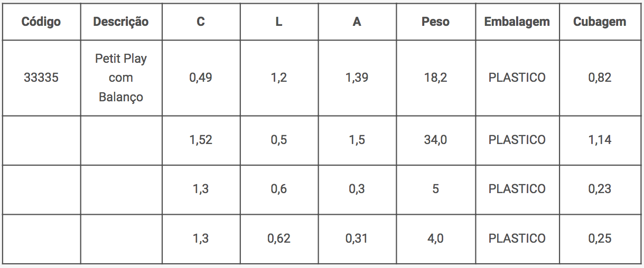
Task: Click the cubagem value 0,23
Action: [x=600, y=189]
